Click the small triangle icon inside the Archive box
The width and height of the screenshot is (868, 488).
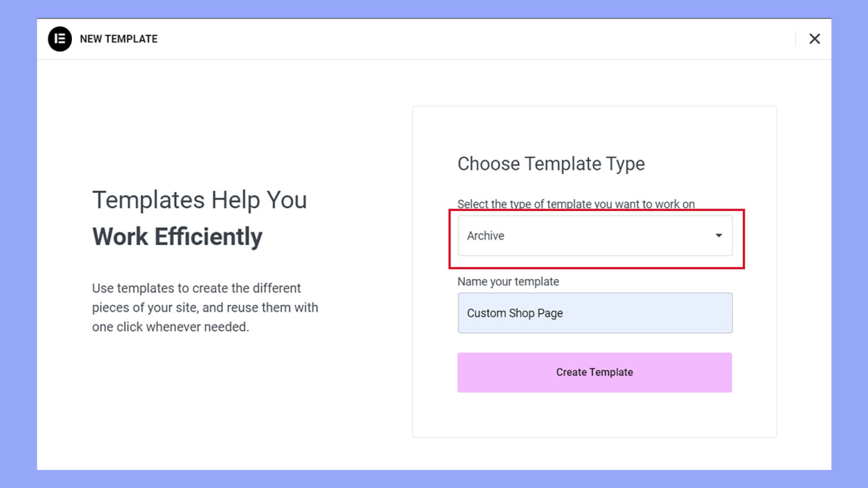[718, 236]
